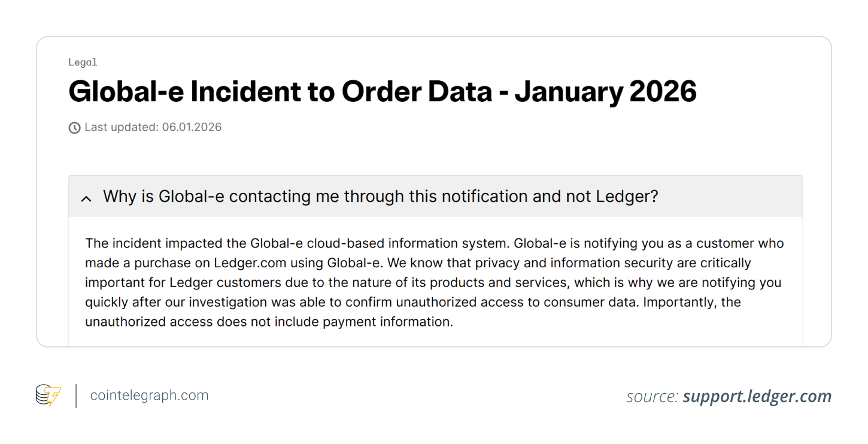
Task: Click the Cointelegraph coin-stack logo
Action: point(48,396)
